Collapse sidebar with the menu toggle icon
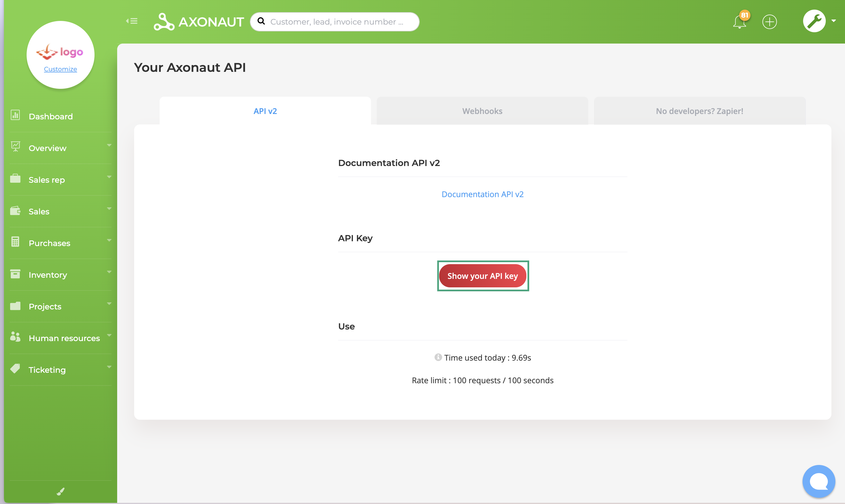845x504 pixels. [132, 21]
